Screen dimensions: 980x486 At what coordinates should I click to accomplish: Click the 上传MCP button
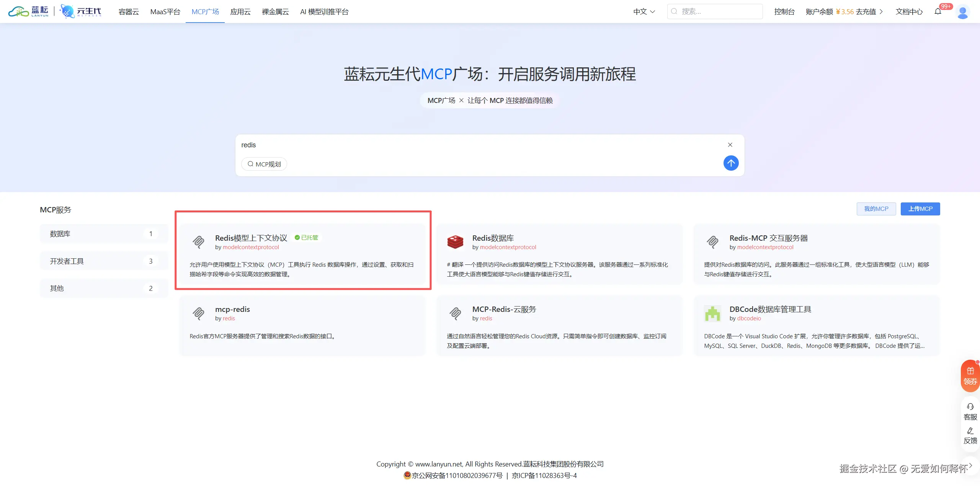pos(920,209)
